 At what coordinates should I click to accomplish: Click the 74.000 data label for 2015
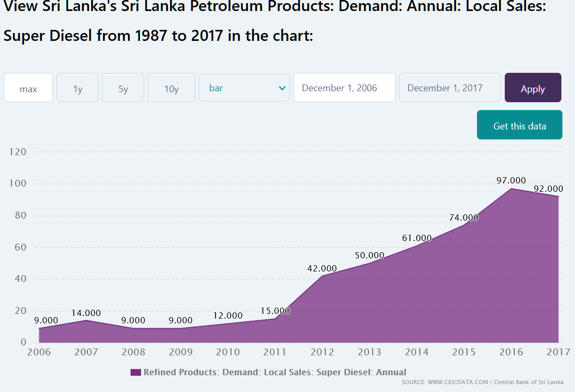(464, 217)
